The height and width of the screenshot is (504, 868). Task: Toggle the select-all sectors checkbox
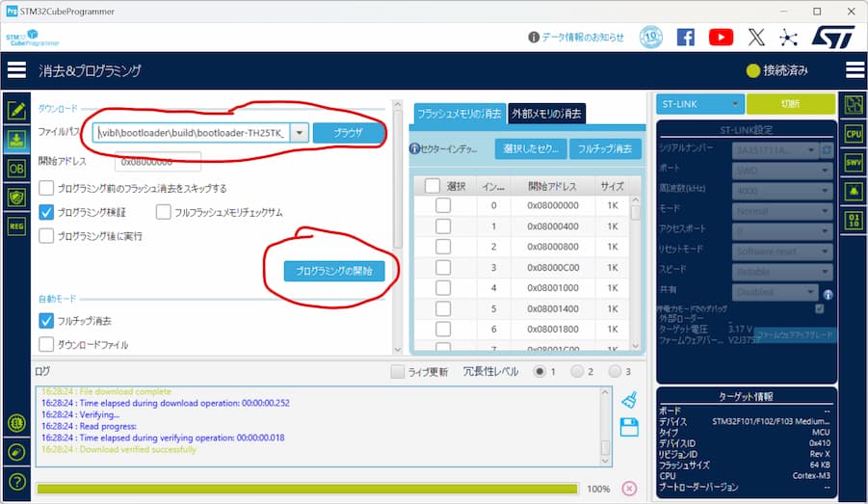(x=433, y=186)
